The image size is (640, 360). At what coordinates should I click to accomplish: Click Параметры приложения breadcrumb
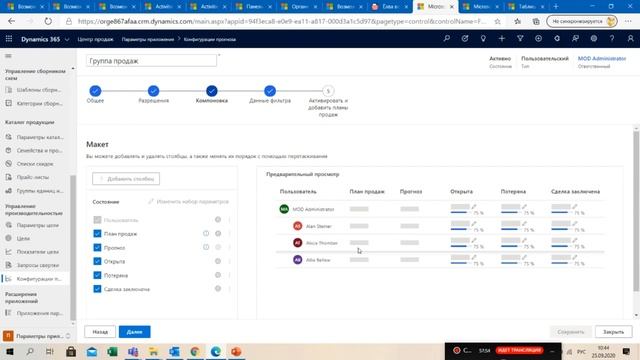pyautogui.click(x=148, y=40)
